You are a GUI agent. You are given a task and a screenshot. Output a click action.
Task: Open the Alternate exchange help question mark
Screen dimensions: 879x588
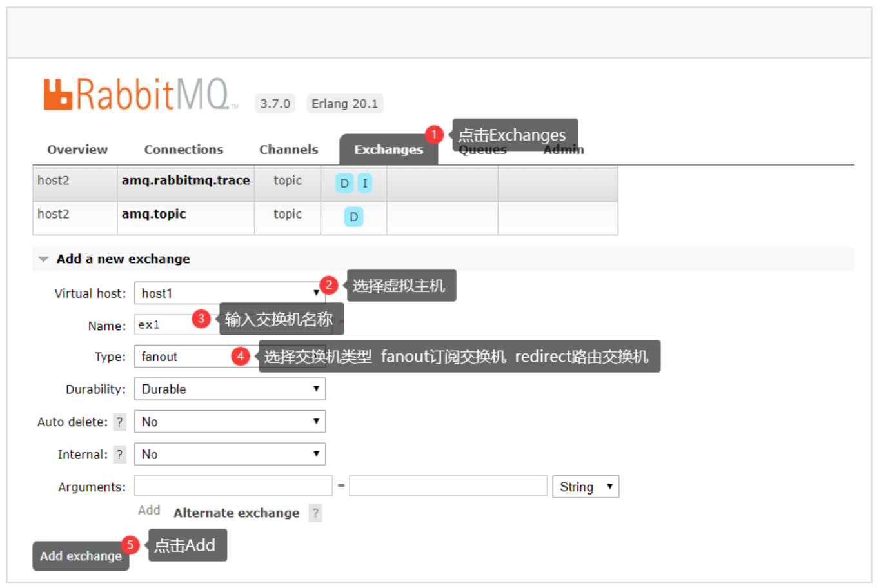(x=315, y=513)
